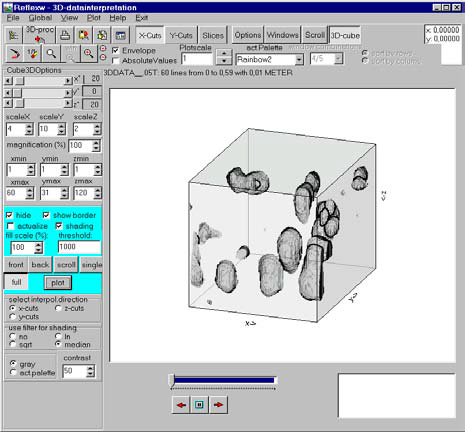Increase the magnification percent stepper
The width and height of the screenshot is (465, 432).
[x=96, y=143]
